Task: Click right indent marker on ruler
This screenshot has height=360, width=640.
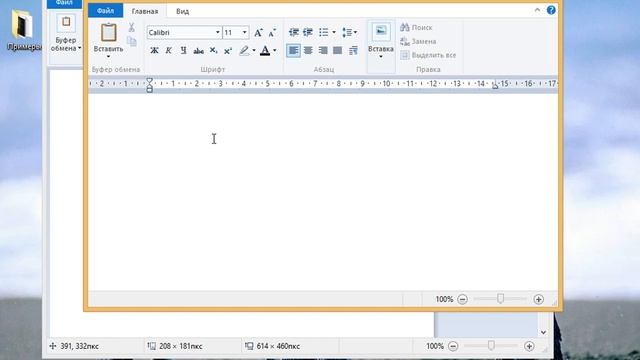Action: click(x=495, y=85)
